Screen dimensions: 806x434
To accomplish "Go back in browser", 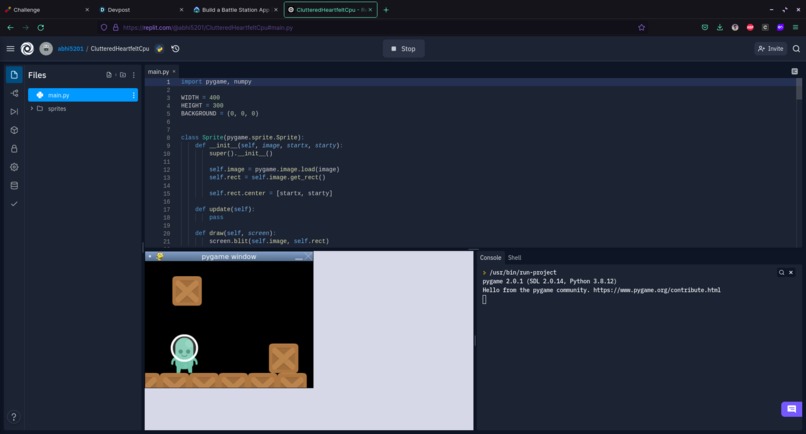I will tap(10, 28).
